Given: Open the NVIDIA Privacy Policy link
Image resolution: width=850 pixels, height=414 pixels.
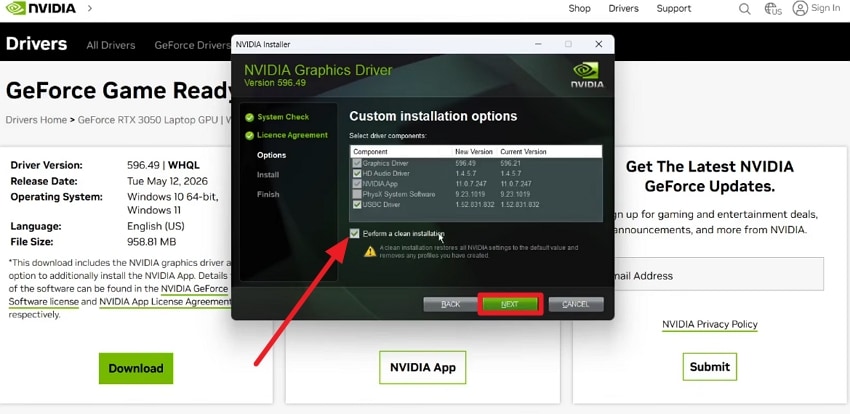Looking at the screenshot, I should click(x=710, y=325).
